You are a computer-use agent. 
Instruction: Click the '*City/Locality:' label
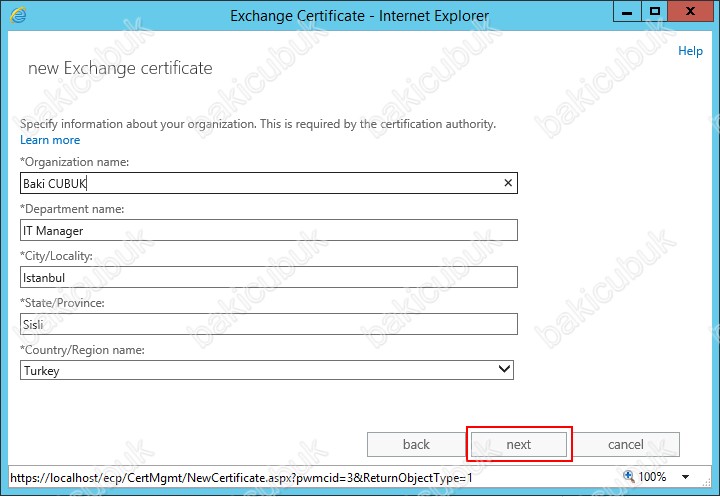pos(56,256)
